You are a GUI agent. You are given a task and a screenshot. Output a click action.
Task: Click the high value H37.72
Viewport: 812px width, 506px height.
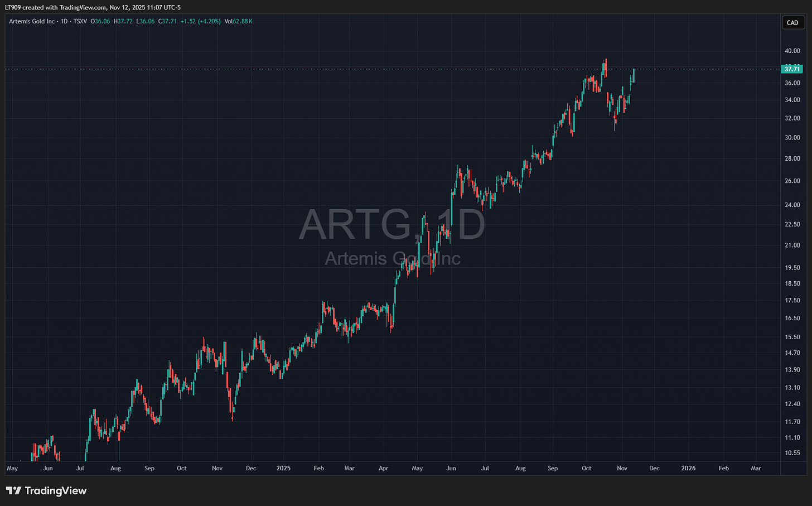123,21
